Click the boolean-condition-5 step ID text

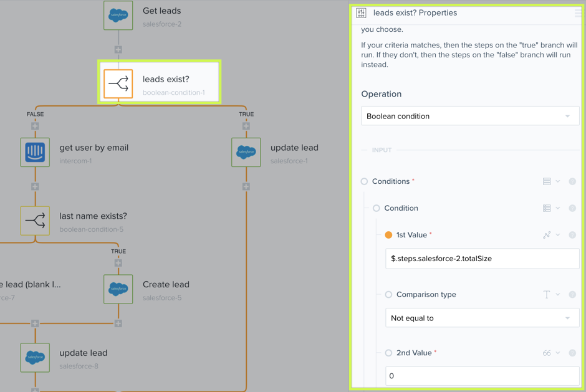point(91,229)
